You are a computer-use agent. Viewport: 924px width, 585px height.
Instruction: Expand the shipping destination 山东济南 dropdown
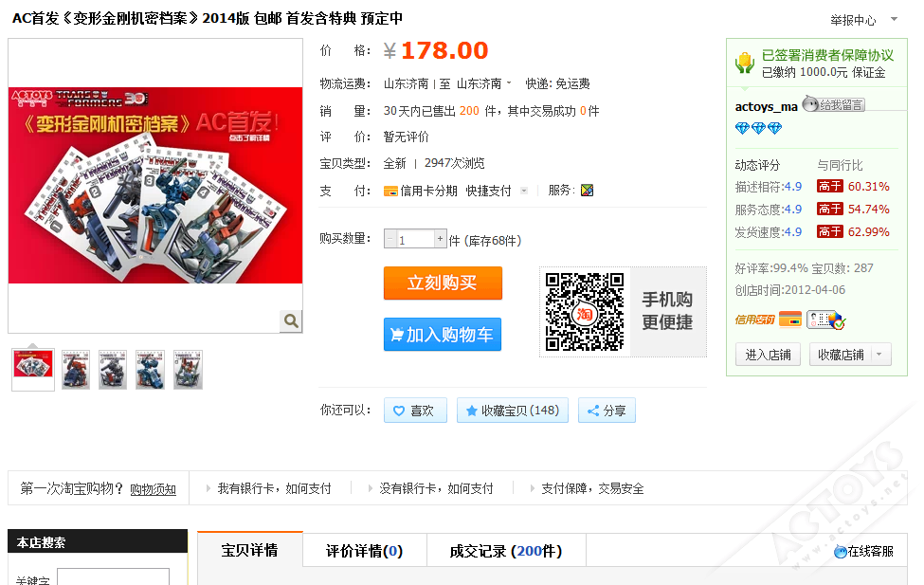pos(509,83)
